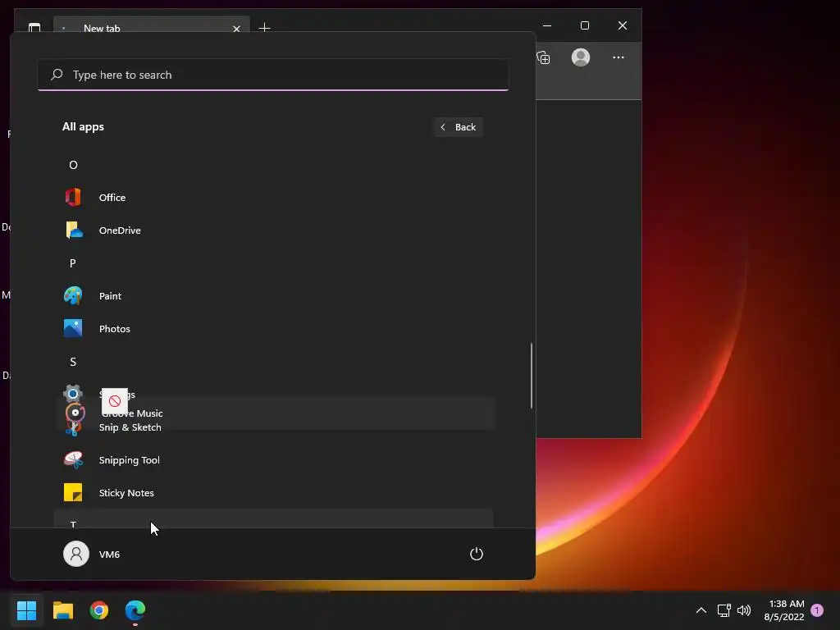Viewport: 840px width, 630px height.
Task: Open the Office app icon
Action: pyautogui.click(x=73, y=197)
